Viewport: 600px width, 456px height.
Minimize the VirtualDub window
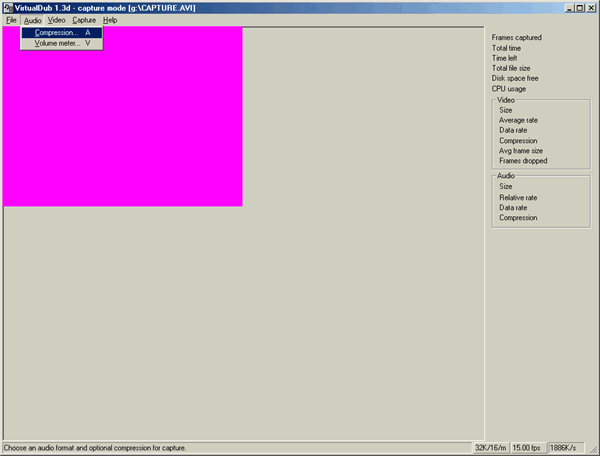coord(569,8)
